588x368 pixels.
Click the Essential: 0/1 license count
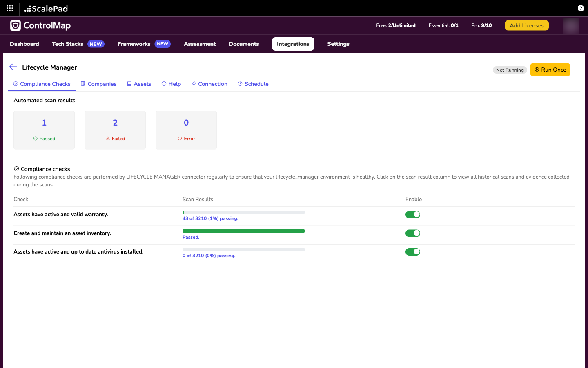pyautogui.click(x=443, y=25)
